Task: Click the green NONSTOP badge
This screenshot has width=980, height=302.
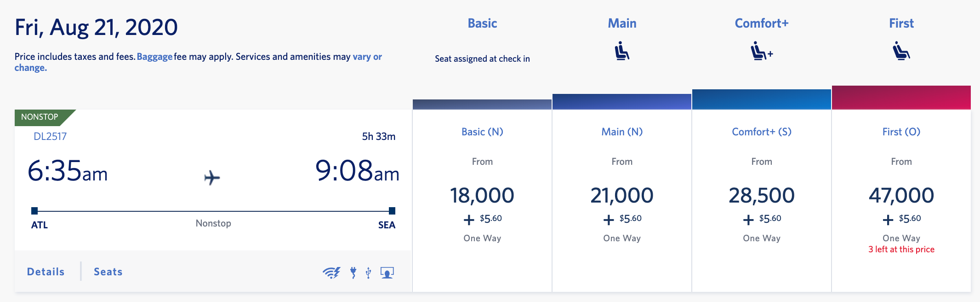Action: tap(40, 117)
